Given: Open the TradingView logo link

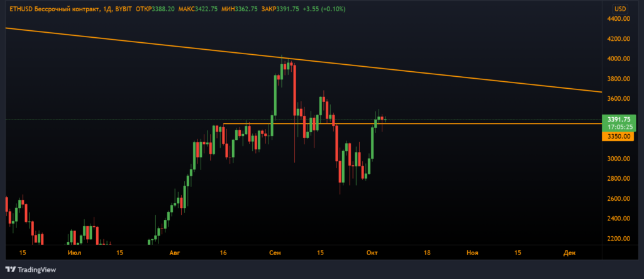Looking at the screenshot, I should (31, 270).
